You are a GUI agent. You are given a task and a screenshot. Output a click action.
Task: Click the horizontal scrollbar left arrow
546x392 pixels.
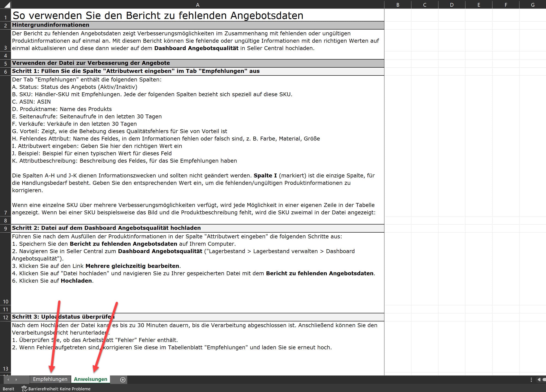point(539,380)
